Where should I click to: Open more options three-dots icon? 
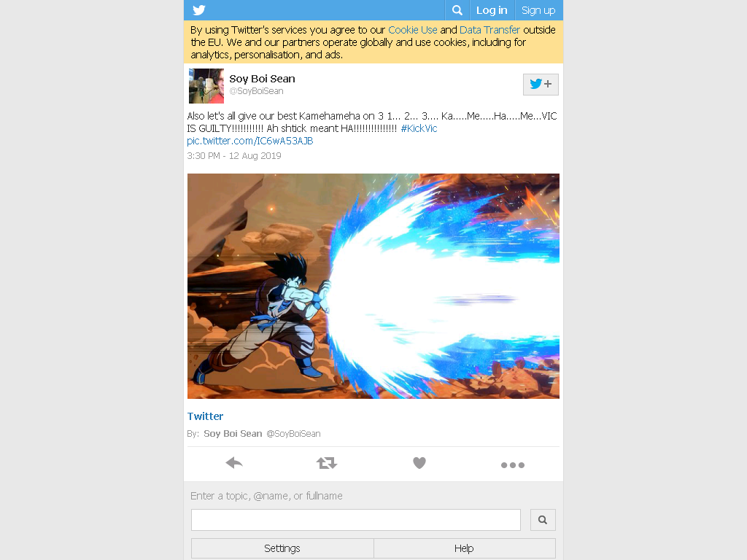[513, 465]
